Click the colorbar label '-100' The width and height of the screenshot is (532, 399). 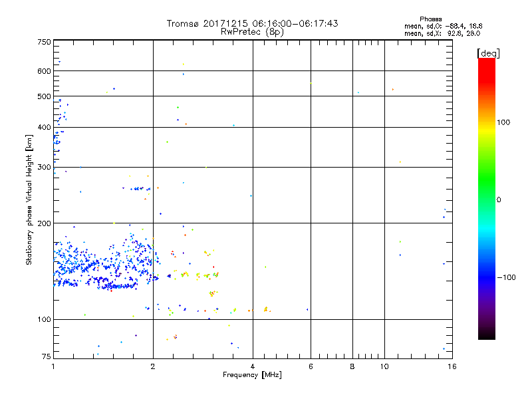[x=507, y=277]
